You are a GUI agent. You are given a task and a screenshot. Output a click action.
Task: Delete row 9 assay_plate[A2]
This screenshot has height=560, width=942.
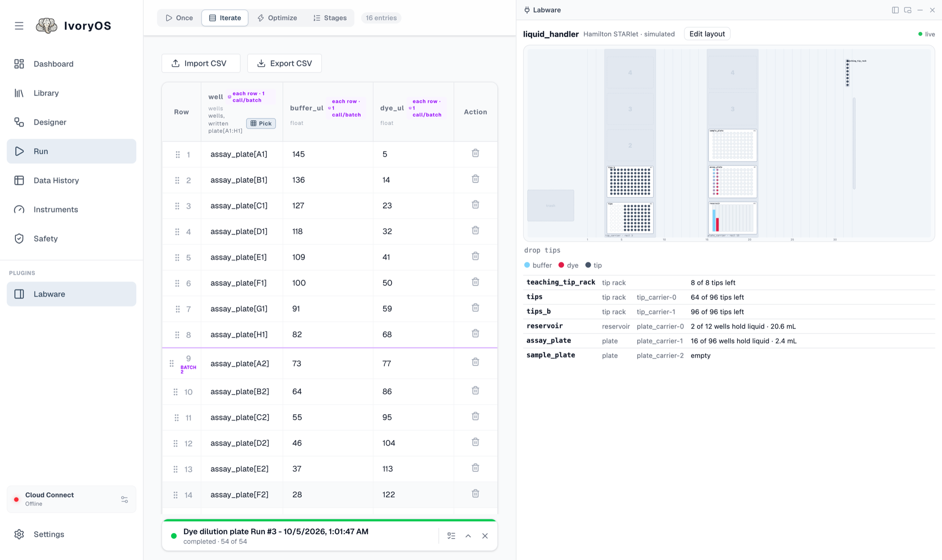pyautogui.click(x=475, y=362)
